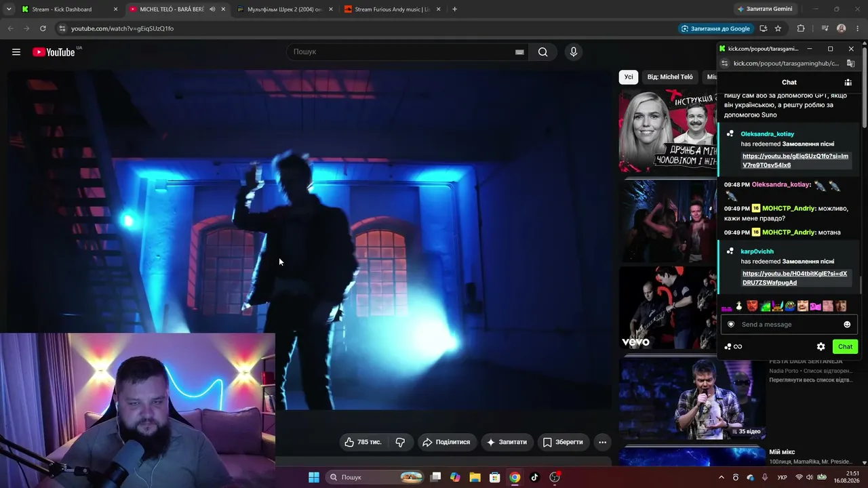The width and height of the screenshot is (868, 488).
Task: Show hidden system tray icons chevron
Action: (721, 477)
